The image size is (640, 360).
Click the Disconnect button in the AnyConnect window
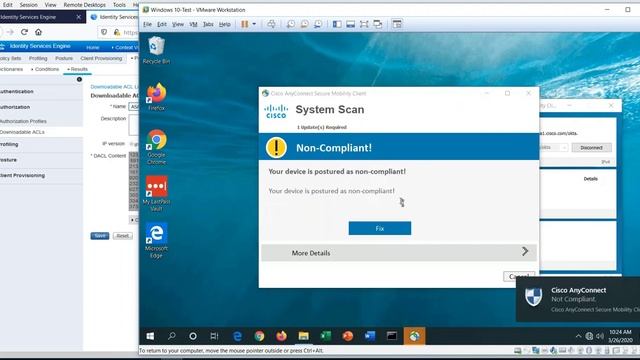[x=591, y=147]
